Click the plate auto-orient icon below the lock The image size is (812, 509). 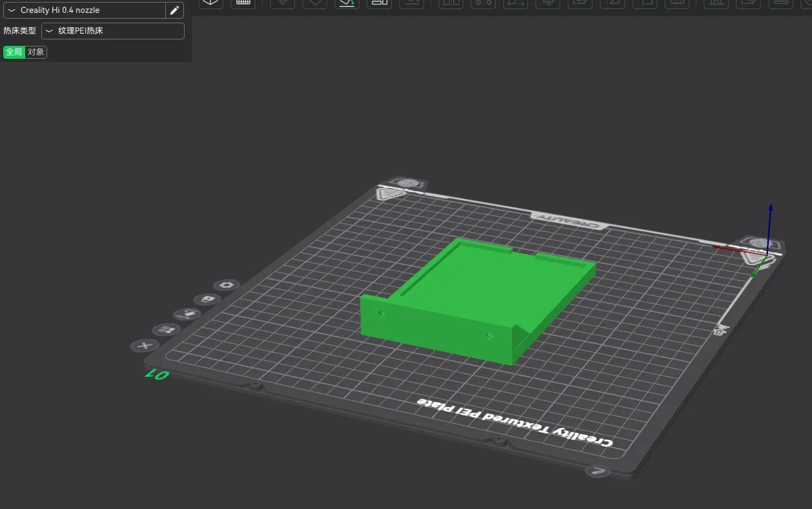[187, 315]
